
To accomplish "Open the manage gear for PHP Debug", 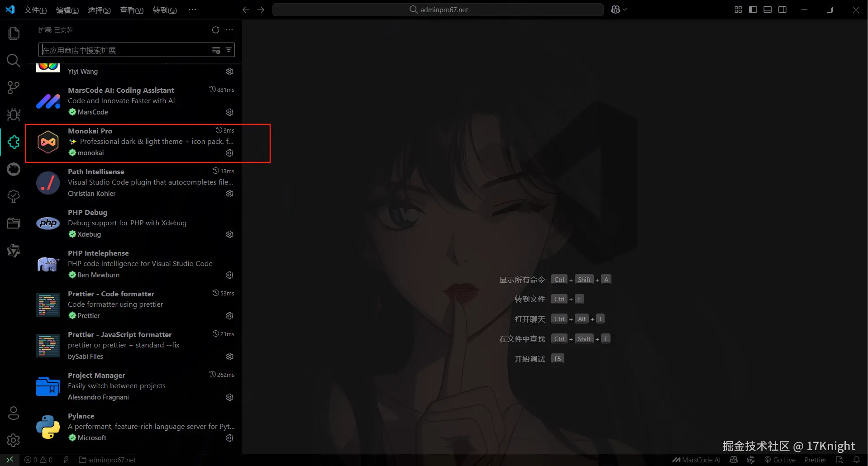I will 230,234.
